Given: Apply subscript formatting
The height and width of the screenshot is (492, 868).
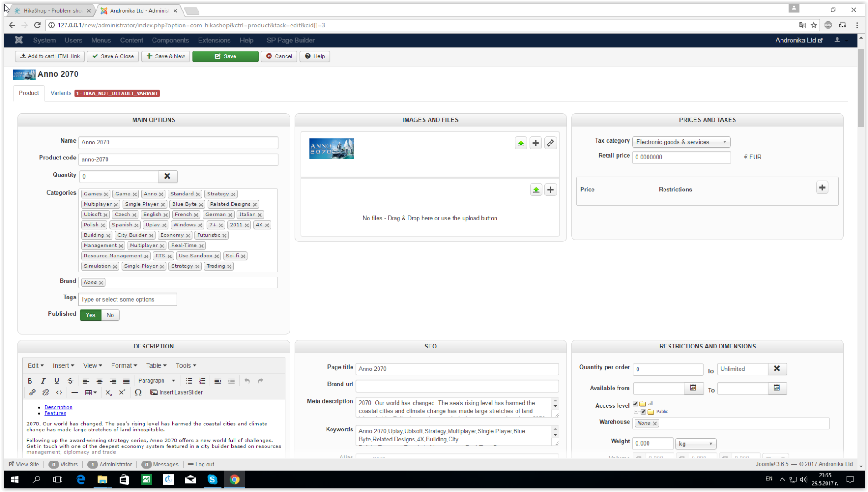Looking at the screenshot, I should point(108,393).
